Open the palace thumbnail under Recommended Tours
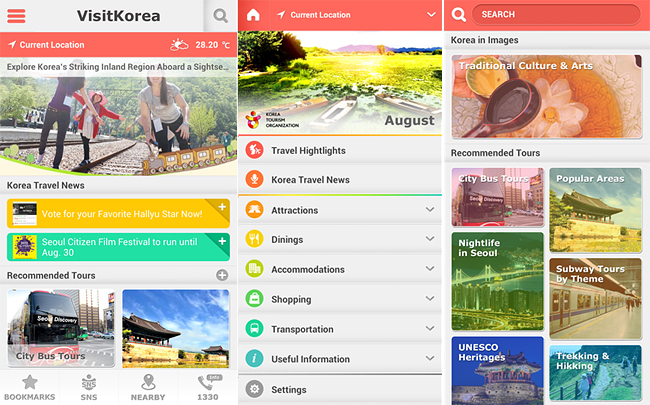The height and width of the screenshot is (405, 650). (x=175, y=328)
